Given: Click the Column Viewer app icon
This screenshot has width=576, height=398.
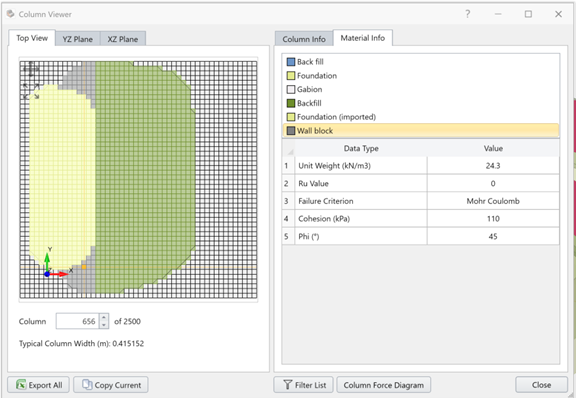Looking at the screenshot, I should click(11, 14).
